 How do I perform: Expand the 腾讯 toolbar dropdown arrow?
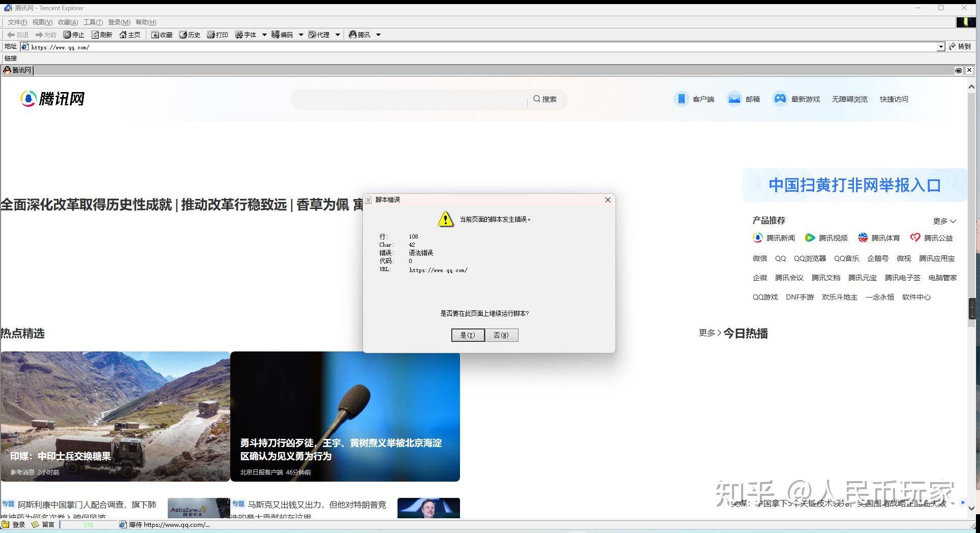pyautogui.click(x=378, y=35)
